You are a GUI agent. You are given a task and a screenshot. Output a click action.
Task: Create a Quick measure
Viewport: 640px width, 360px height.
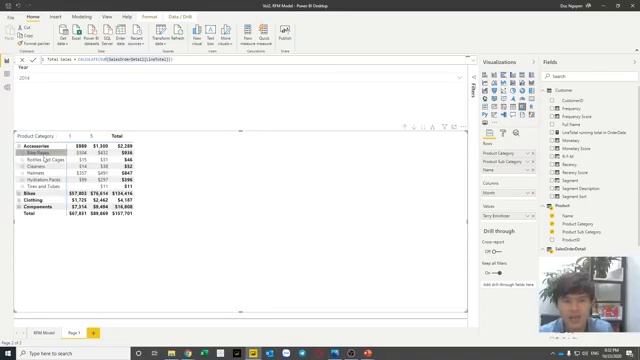(x=264, y=35)
